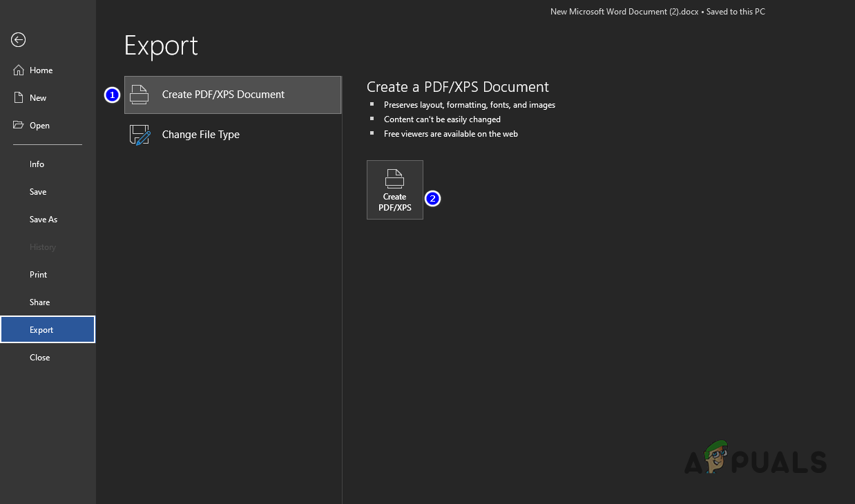This screenshot has height=504, width=855.
Task: Select Open in the backstage sidebar
Action: click(x=48, y=126)
